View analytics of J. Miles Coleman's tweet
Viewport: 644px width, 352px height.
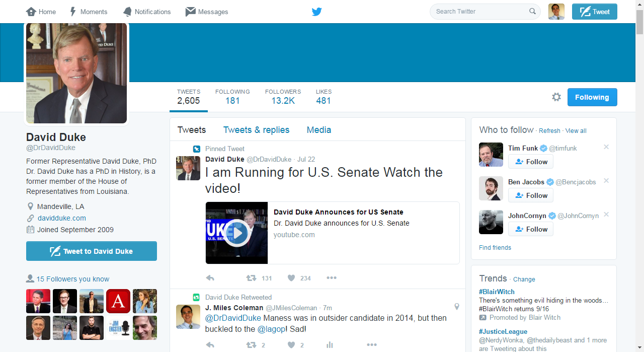330,345
